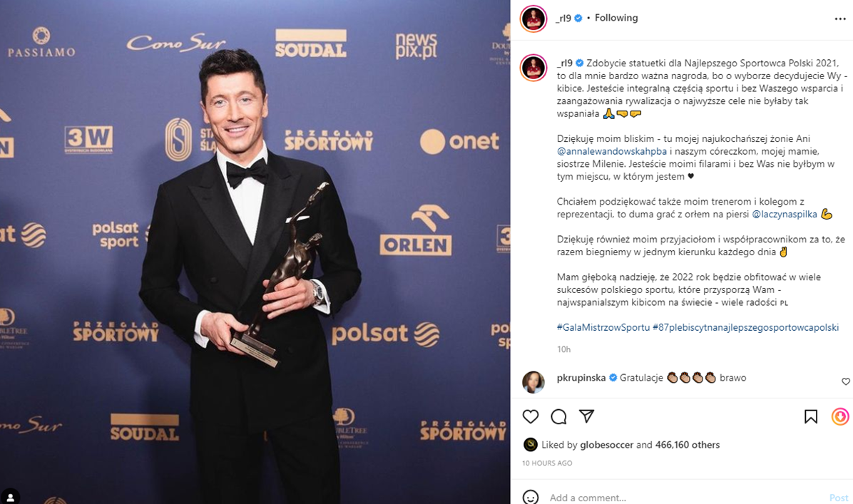Open _rl9 profile picture in header
This screenshot has width=853, height=504.
click(533, 19)
